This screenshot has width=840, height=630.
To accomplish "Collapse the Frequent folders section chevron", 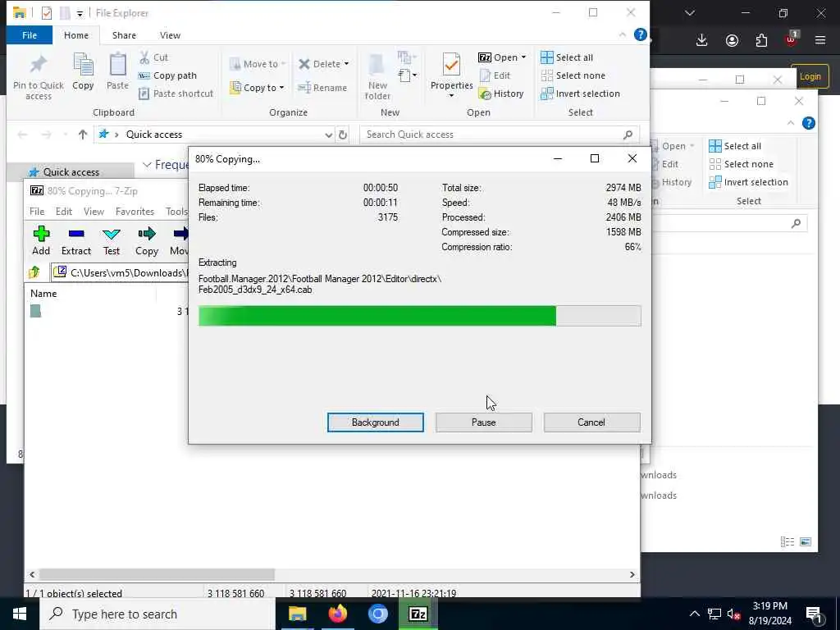I will [x=147, y=165].
